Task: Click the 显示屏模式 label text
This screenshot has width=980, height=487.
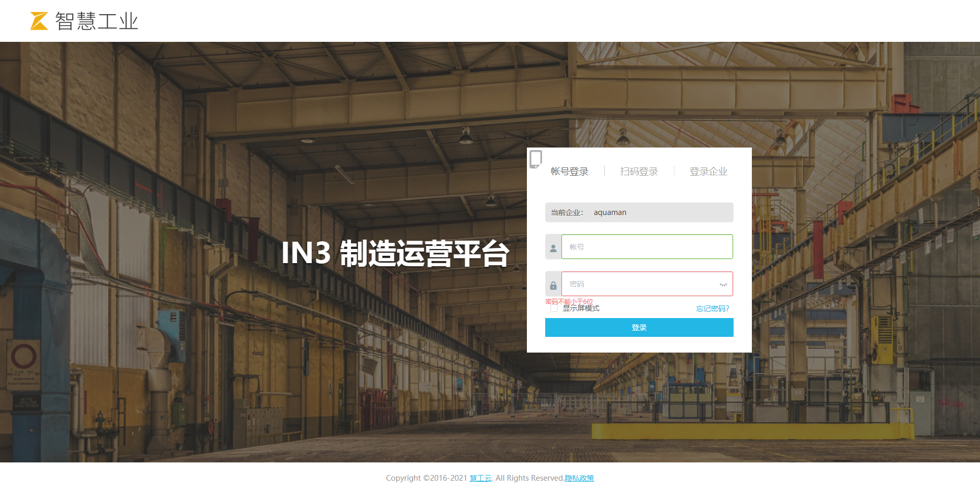Action: (581, 309)
